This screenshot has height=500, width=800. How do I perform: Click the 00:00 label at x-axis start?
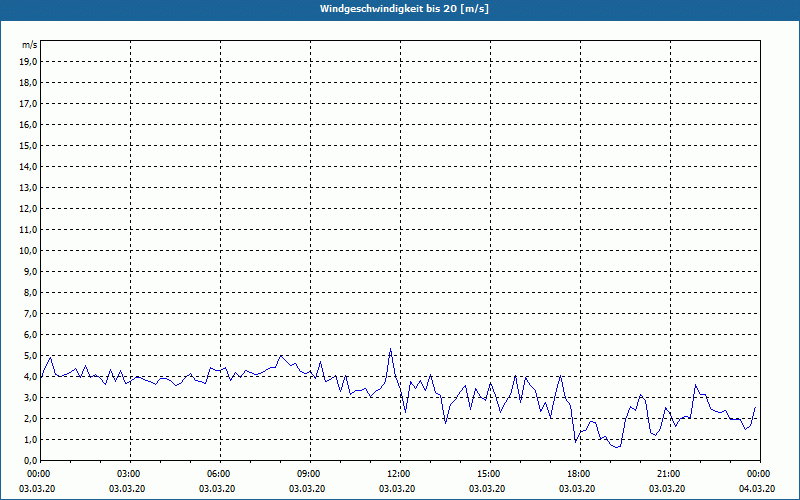[x=40, y=473]
